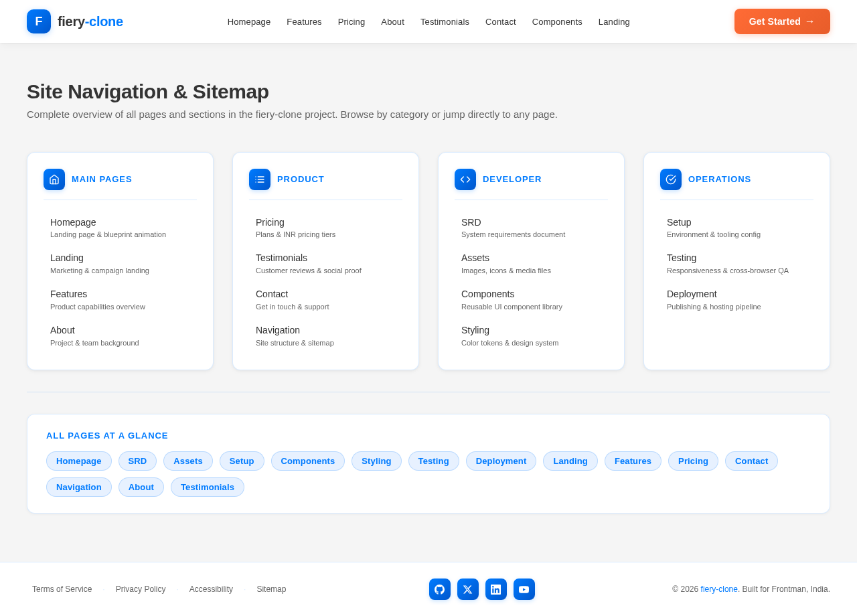Open Privacy Policy footer link
This screenshot has height=616, width=857.
[x=141, y=589]
